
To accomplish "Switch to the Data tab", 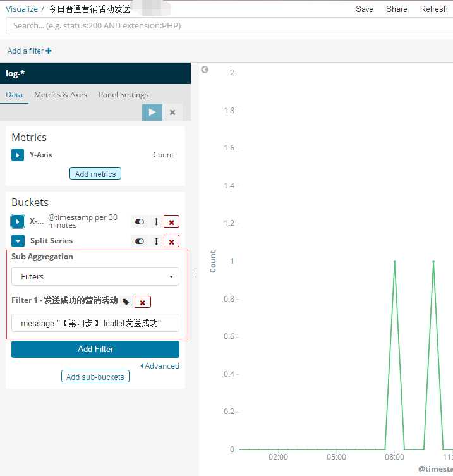I will tap(14, 95).
